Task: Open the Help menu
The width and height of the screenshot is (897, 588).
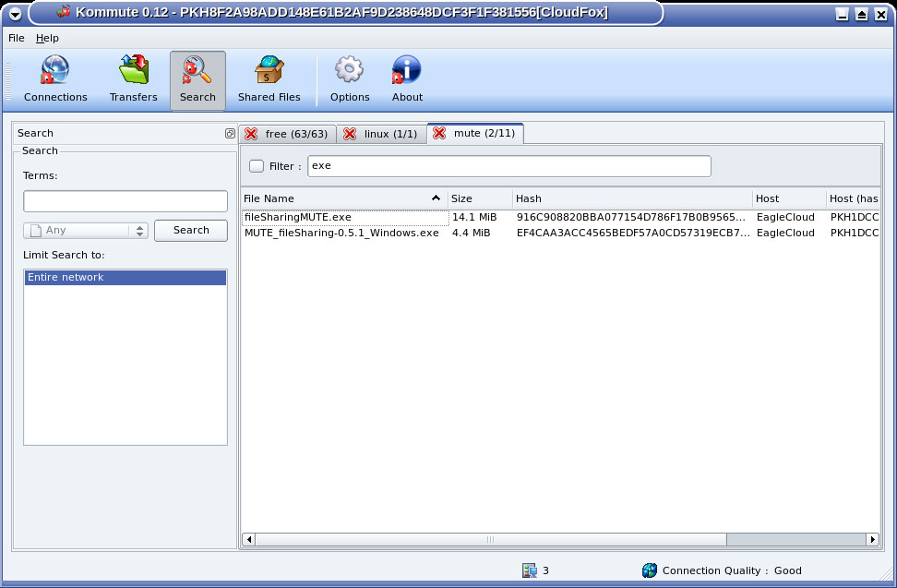Action: tap(47, 39)
